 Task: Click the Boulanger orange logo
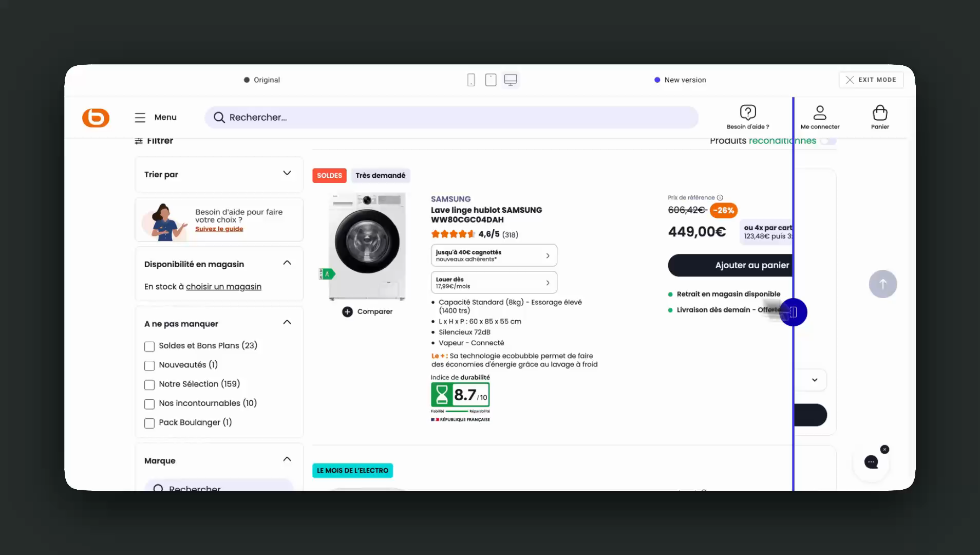click(96, 118)
